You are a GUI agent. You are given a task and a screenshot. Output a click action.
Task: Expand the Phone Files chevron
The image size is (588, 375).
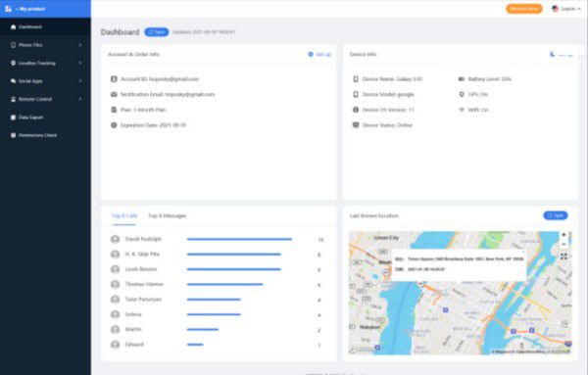80,45
